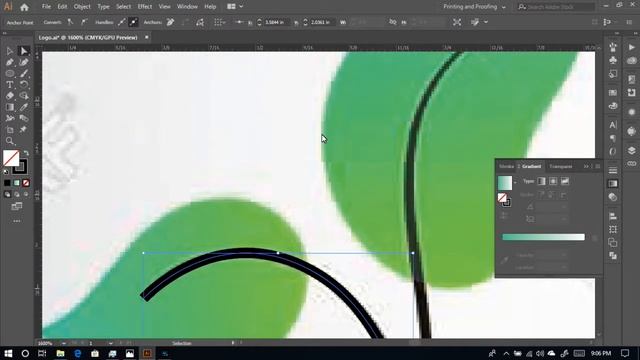Select the Direct Selection tool
This screenshot has width=640, height=360.
click(x=24, y=51)
